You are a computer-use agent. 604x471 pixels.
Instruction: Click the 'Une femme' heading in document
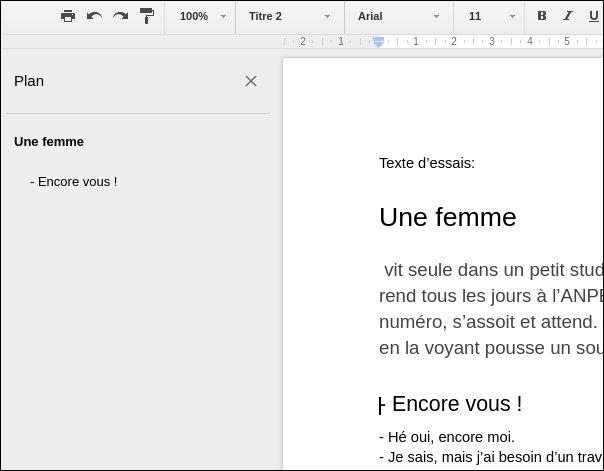tap(448, 217)
